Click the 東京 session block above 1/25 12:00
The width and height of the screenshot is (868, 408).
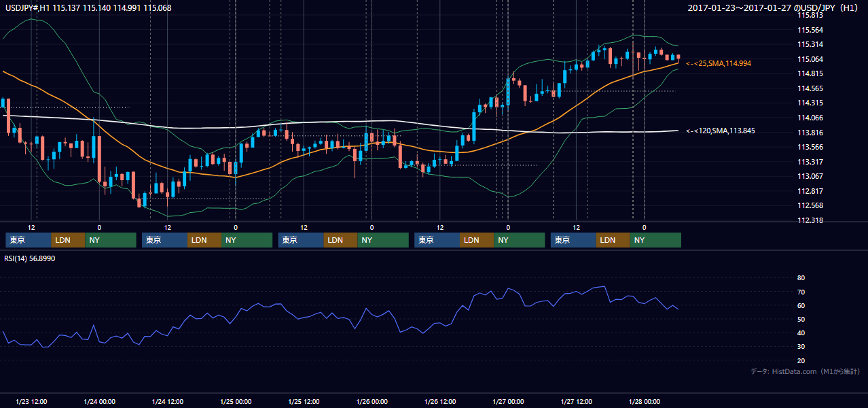(301, 240)
